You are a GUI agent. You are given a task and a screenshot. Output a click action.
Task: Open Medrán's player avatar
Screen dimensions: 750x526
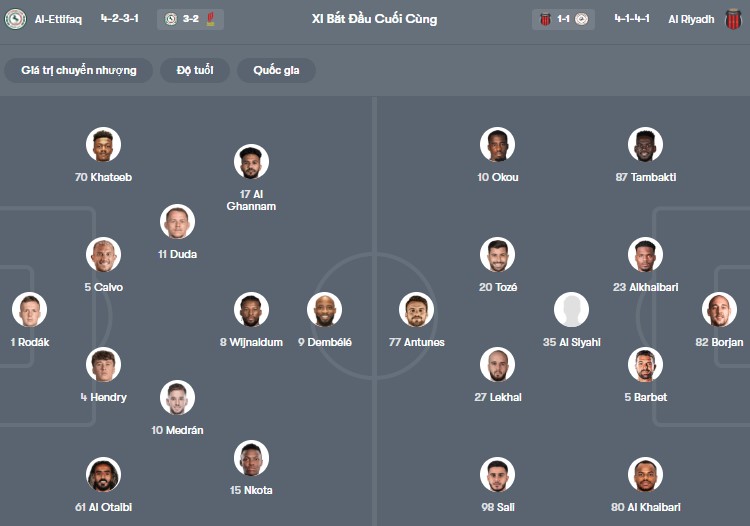click(x=178, y=398)
